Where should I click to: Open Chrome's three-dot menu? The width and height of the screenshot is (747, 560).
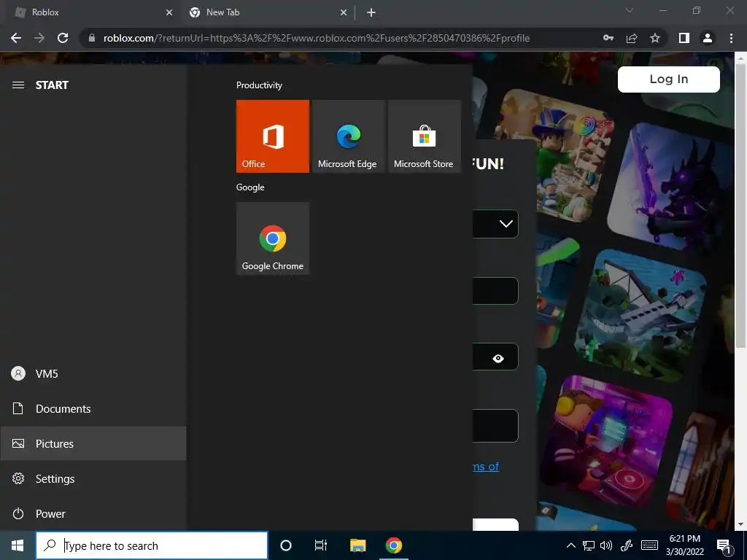click(x=731, y=38)
